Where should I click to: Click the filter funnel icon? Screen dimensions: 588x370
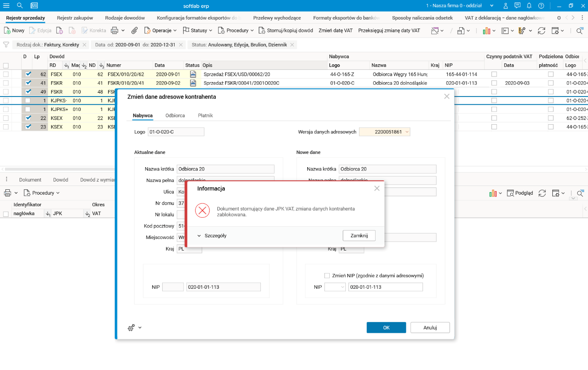coord(6,45)
